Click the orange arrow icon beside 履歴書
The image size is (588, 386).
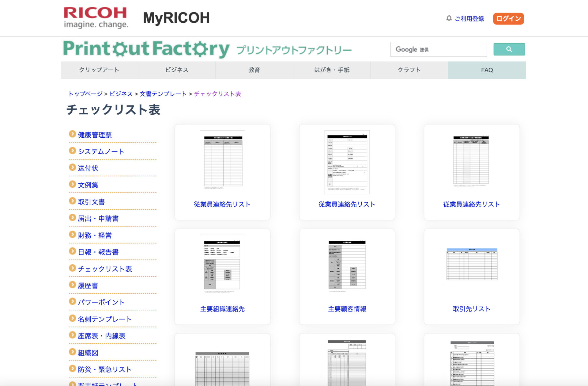(x=72, y=285)
